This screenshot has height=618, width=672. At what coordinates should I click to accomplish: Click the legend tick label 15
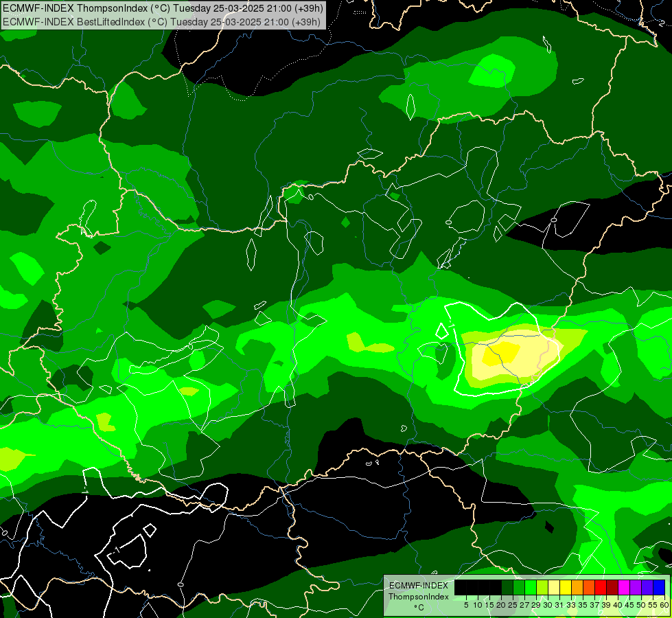(x=490, y=605)
